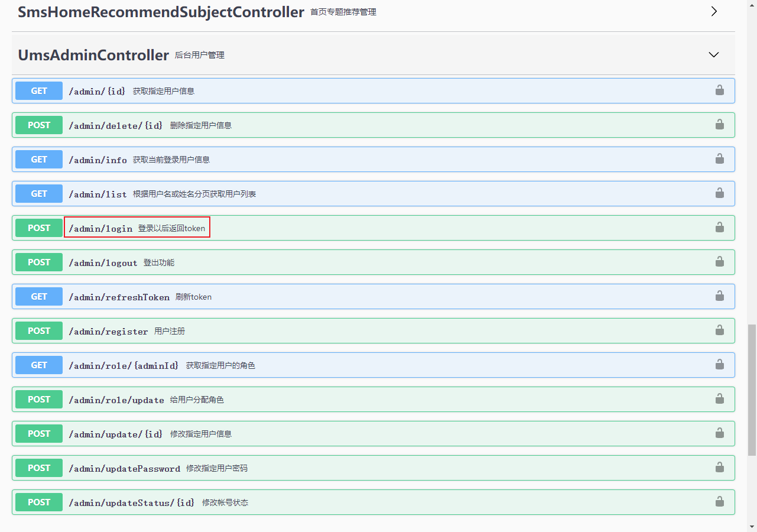This screenshot has width=757, height=532.
Task: Click description '刷新token'
Action: click(193, 297)
